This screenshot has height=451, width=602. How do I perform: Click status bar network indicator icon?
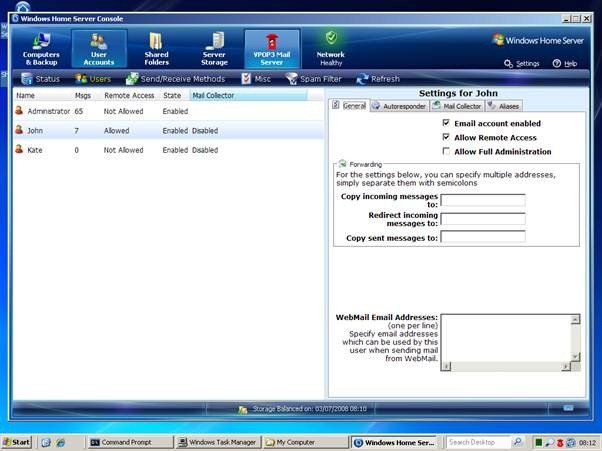[568, 408]
